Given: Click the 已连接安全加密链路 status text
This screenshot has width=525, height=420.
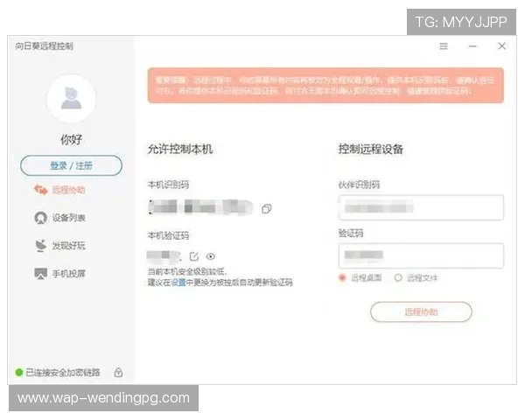Looking at the screenshot, I should (x=63, y=373).
